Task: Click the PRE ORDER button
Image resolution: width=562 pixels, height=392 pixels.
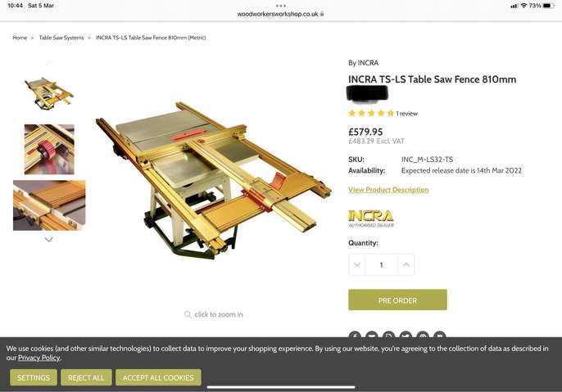Action: click(x=397, y=300)
